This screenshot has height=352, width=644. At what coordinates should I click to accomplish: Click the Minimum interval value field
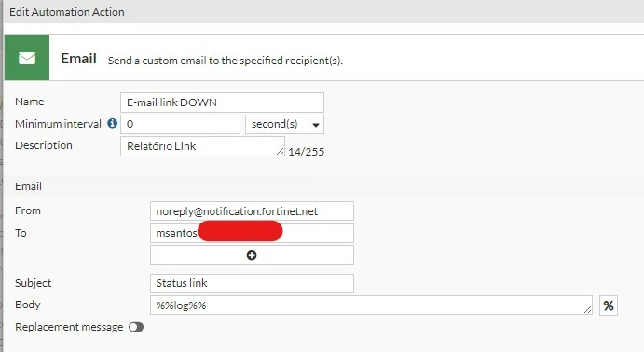point(180,124)
